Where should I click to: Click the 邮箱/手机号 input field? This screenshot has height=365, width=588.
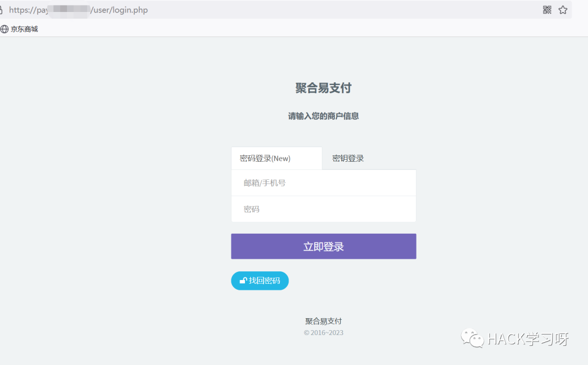323,182
